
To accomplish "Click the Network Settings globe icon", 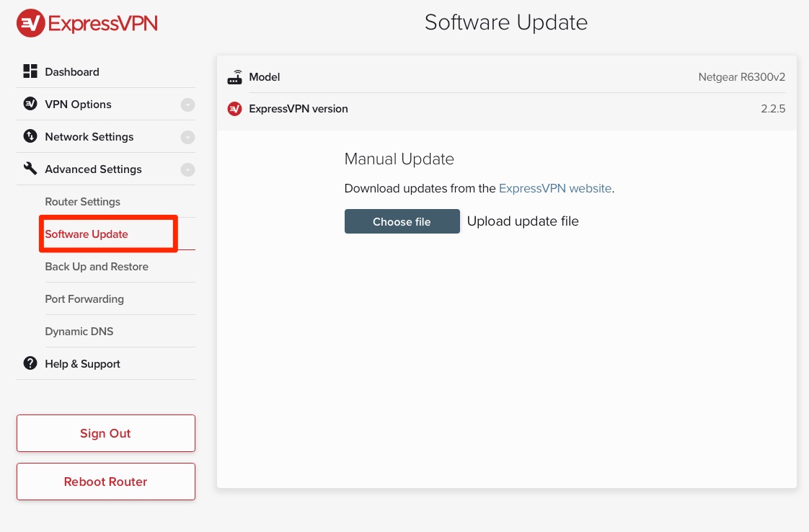I will [x=30, y=136].
